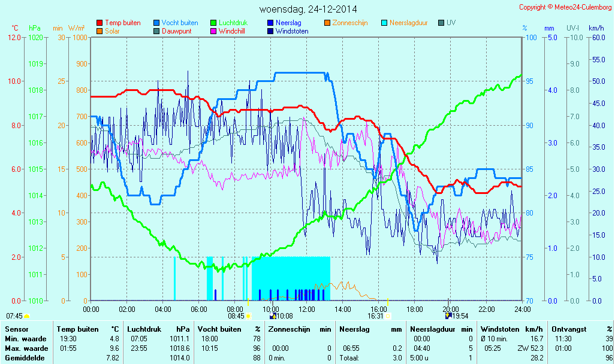Click the km/h axis unit label
Viewport: 615px width, 364px height.
[596, 28]
